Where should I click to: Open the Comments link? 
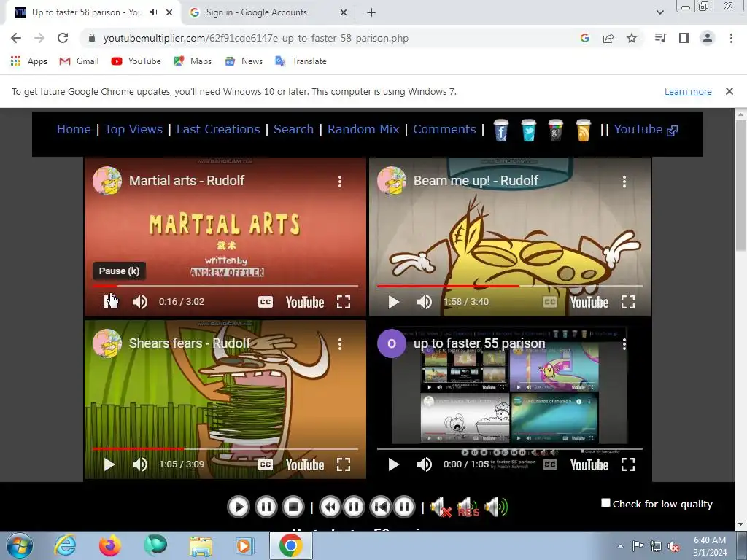444,129
